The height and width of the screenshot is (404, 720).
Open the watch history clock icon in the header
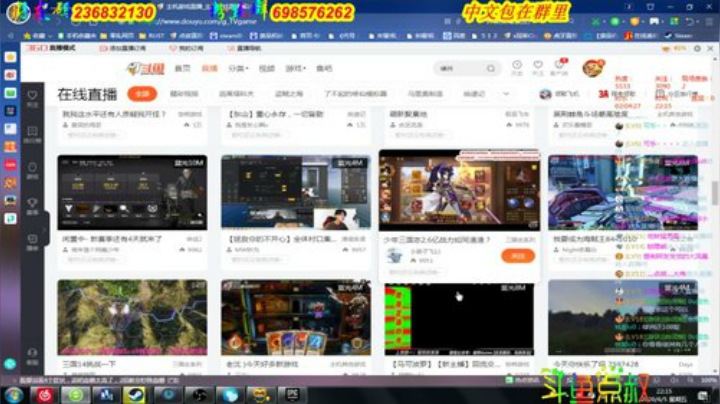[517, 65]
